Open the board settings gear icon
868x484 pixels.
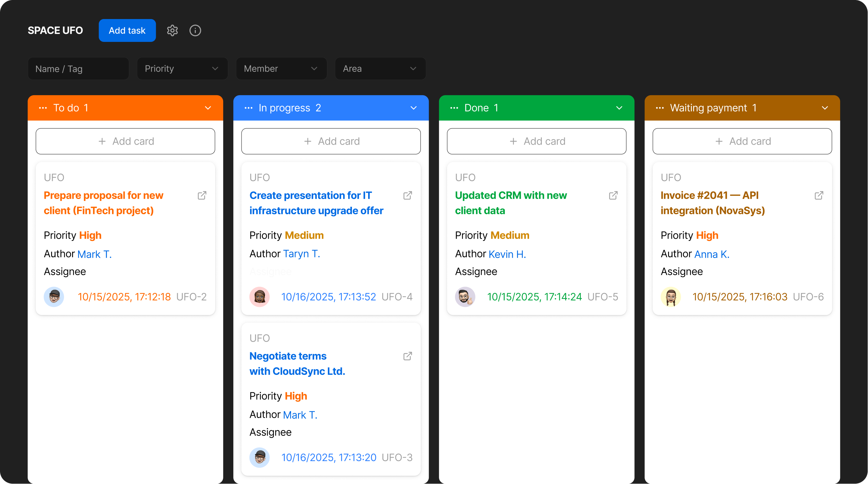(x=172, y=30)
